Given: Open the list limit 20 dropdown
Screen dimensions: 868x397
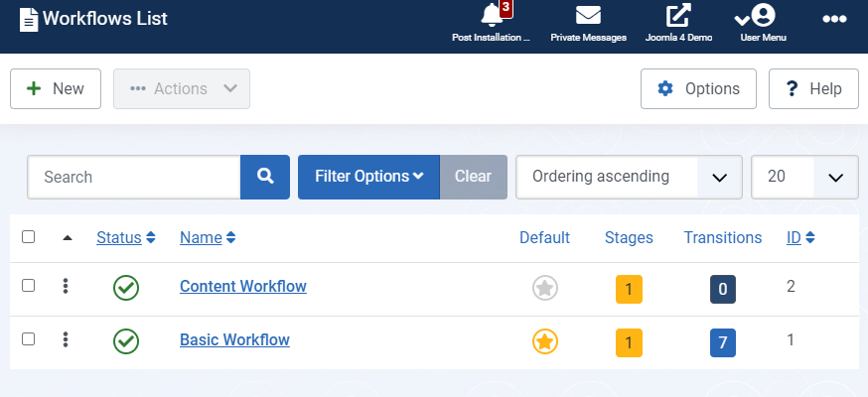Looking at the screenshot, I should coord(804,177).
